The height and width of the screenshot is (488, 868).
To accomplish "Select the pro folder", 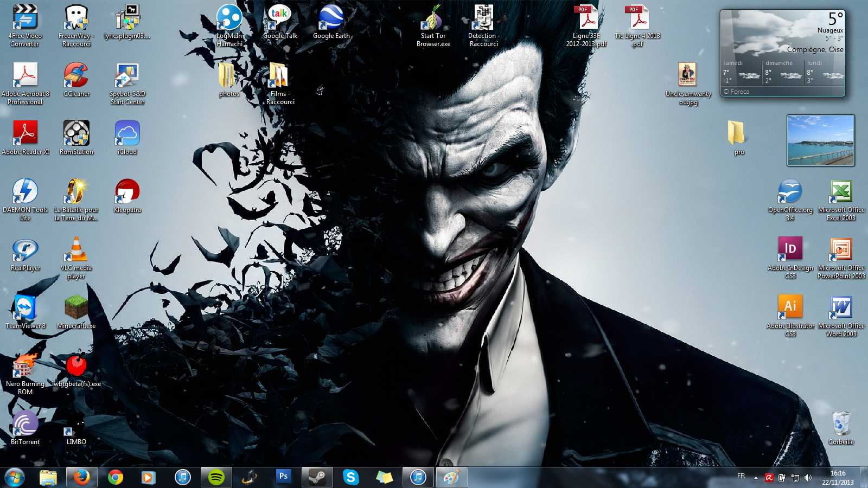I will 739,138.
